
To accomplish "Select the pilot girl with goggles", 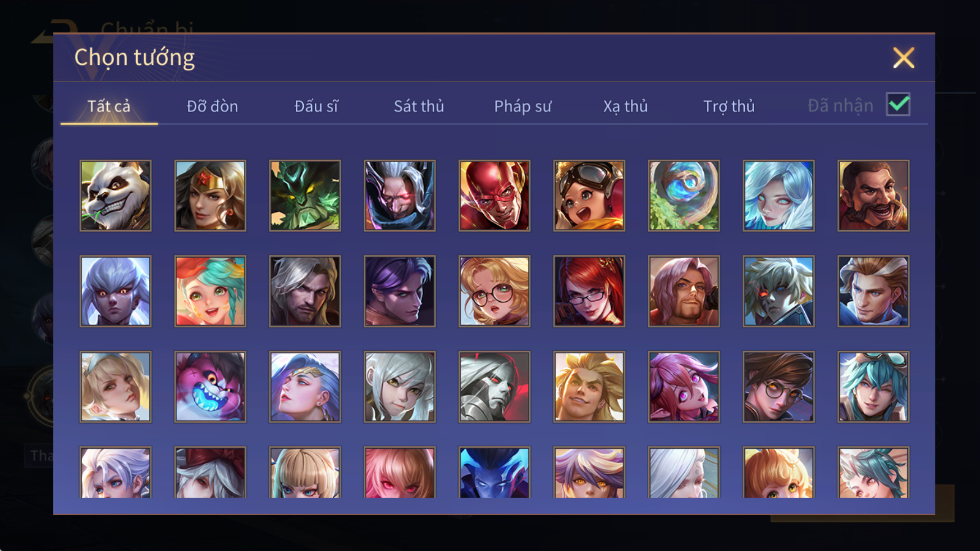I will 589,196.
